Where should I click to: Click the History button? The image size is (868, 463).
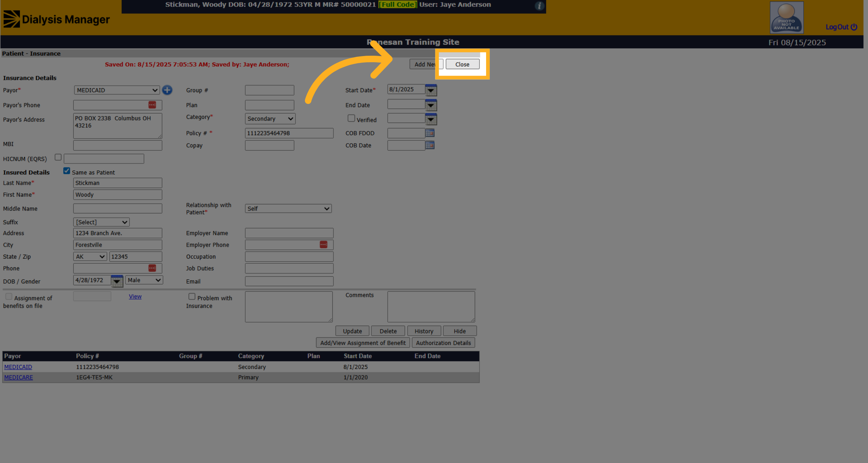click(424, 331)
